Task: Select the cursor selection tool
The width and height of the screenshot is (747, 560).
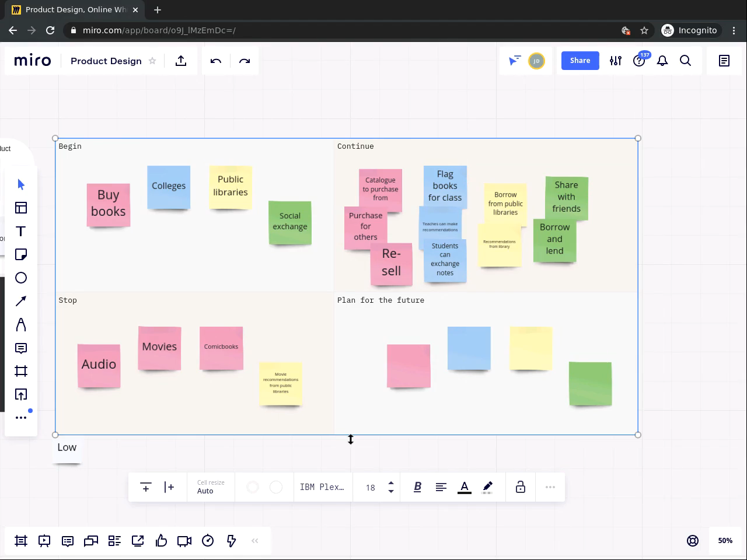Action: pos(21,184)
